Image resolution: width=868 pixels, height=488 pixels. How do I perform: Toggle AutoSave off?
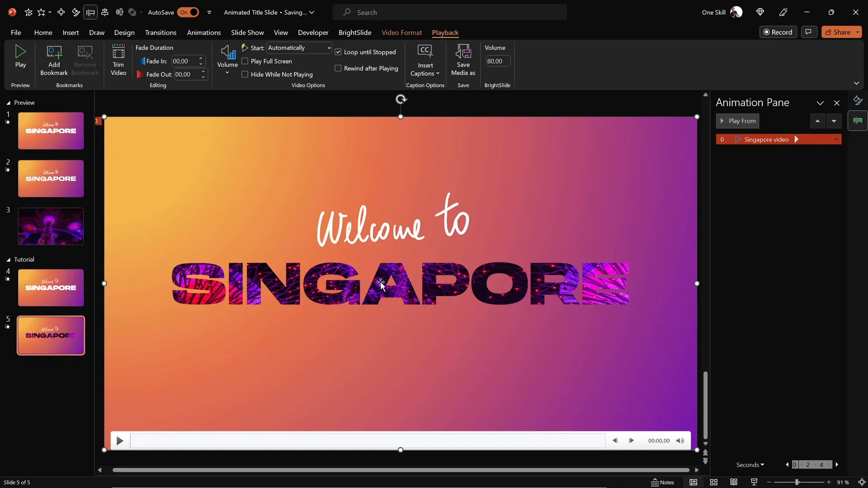click(x=189, y=12)
